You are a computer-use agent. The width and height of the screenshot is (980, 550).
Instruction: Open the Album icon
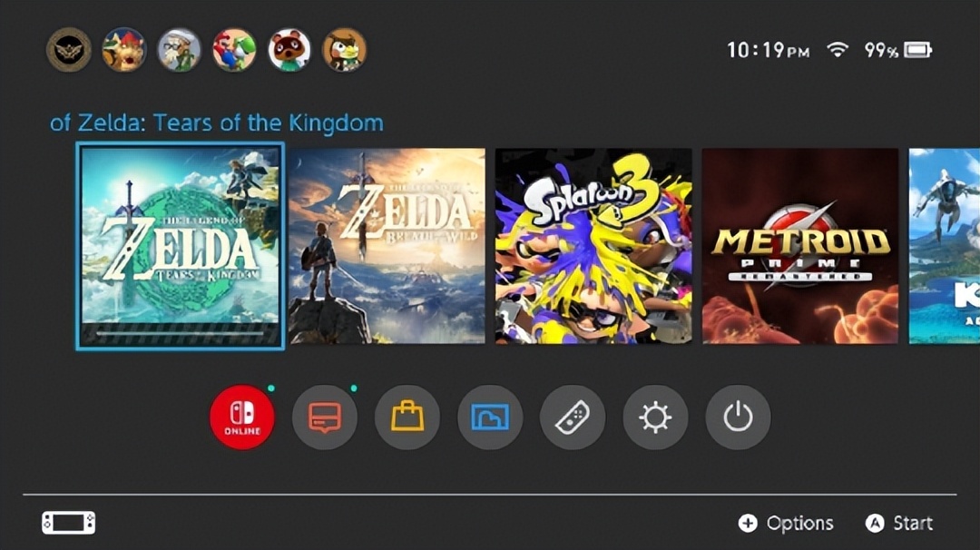490,417
